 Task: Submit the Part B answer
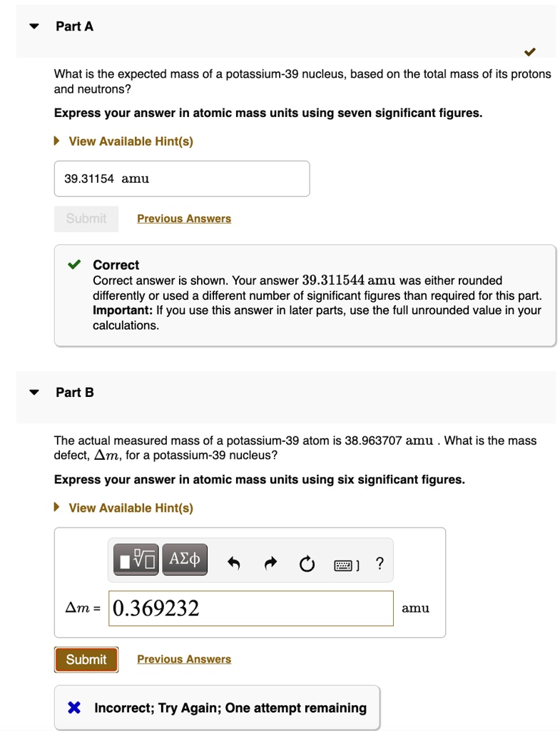coord(86,660)
